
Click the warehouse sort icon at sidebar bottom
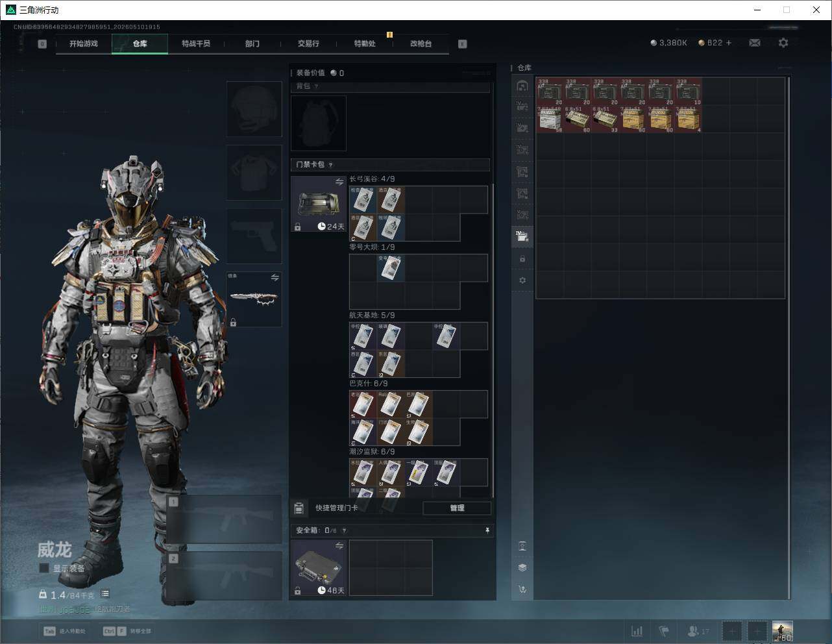(x=522, y=589)
